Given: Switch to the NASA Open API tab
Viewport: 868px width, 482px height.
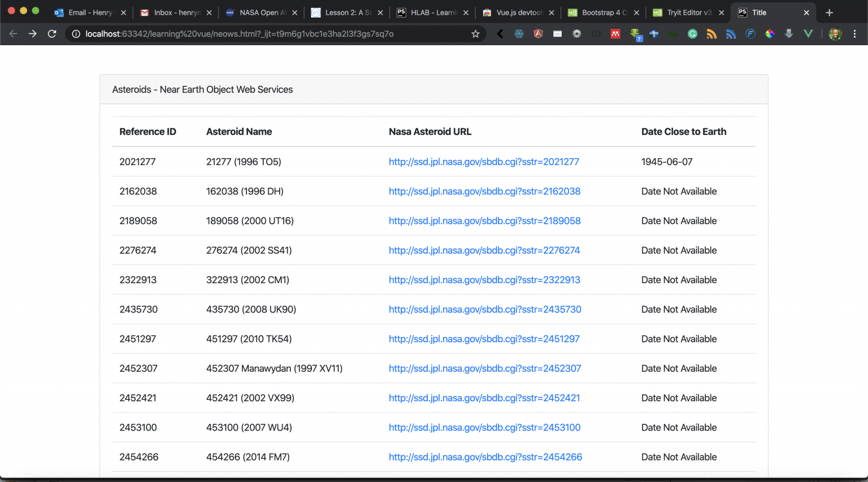Looking at the screenshot, I should 261,12.
